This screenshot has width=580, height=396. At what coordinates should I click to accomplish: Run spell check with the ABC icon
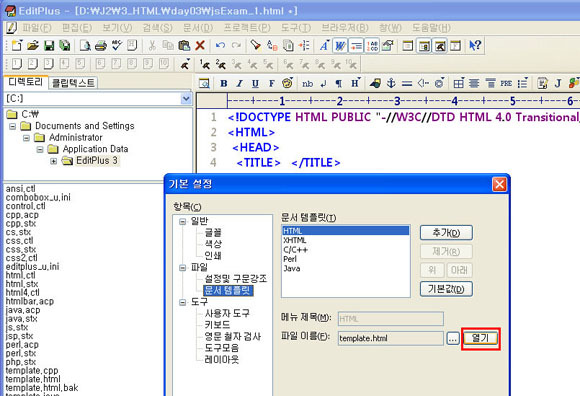point(117,45)
